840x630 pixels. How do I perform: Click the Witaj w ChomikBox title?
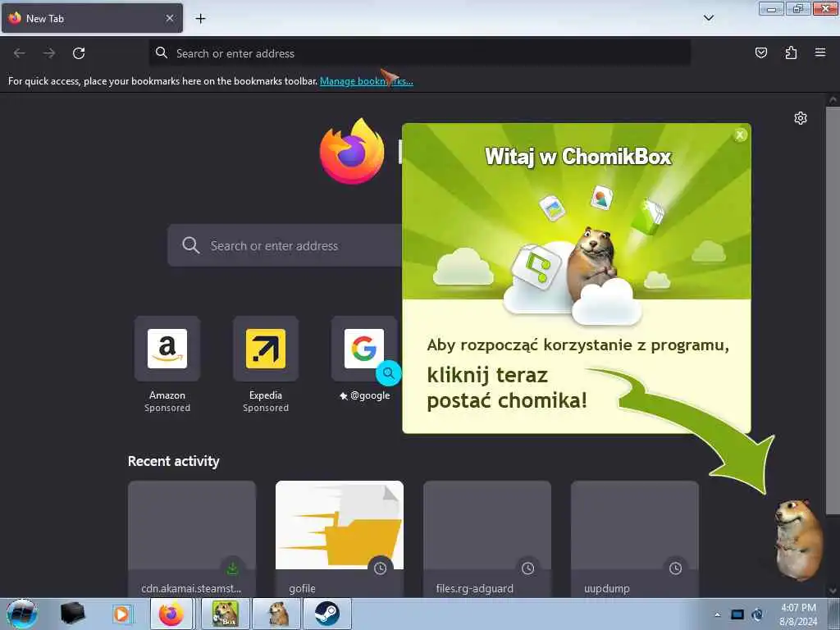tap(578, 157)
